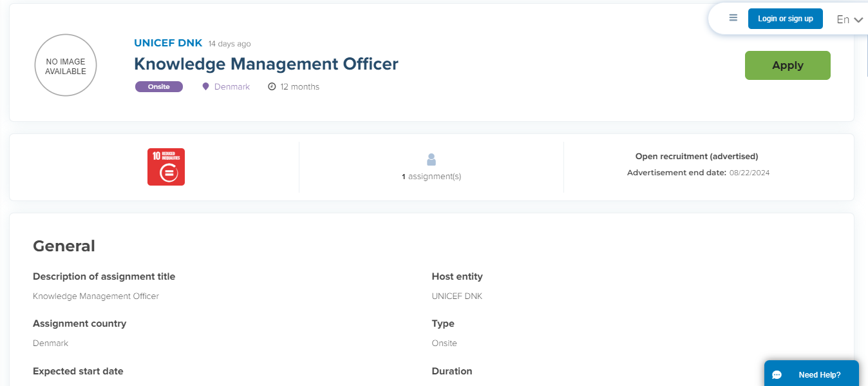Click the '1 assignment(s)' text
This screenshot has height=386, width=868.
coord(431,176)
